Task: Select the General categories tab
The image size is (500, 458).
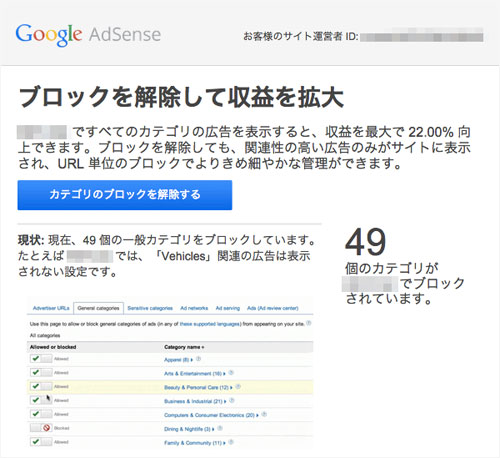Action: point(98,308)
